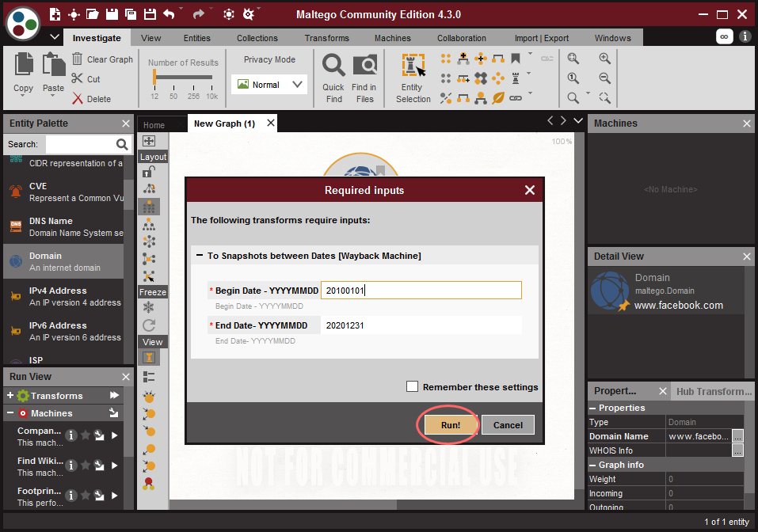Screen dimensions: 758x532
Task: Open the Transforms ribbon tab
Action: coord(327,38)
